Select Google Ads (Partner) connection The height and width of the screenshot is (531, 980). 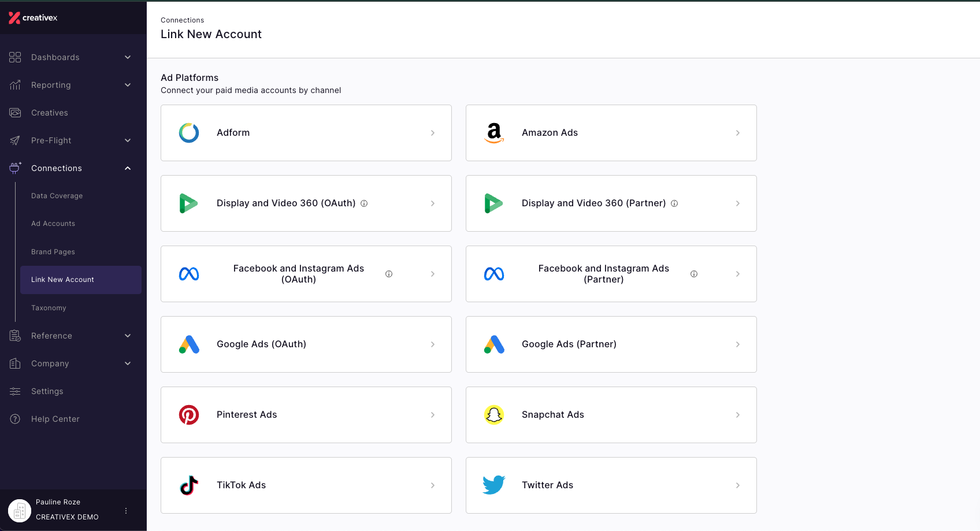(611, 344)
